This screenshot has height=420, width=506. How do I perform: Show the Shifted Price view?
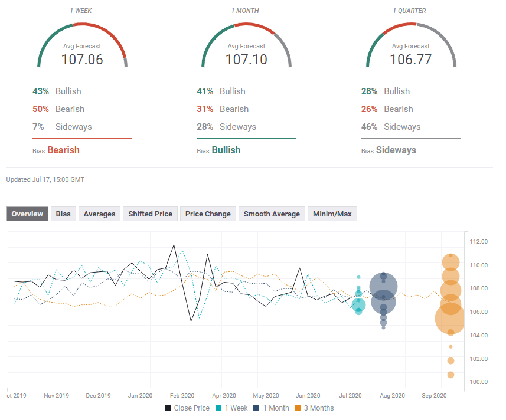151,214
